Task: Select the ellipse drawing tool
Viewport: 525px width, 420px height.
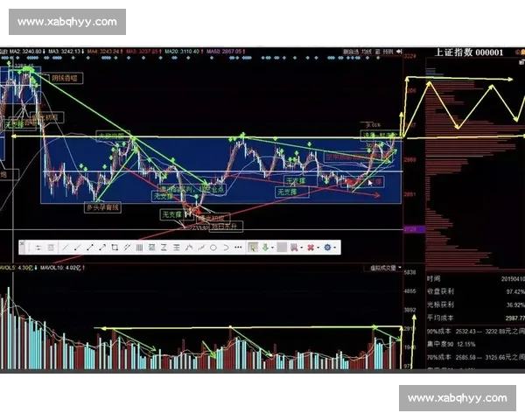Action: coord(213,248)
